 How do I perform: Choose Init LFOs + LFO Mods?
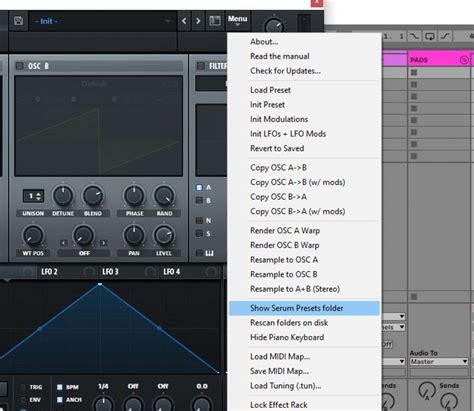304,134
